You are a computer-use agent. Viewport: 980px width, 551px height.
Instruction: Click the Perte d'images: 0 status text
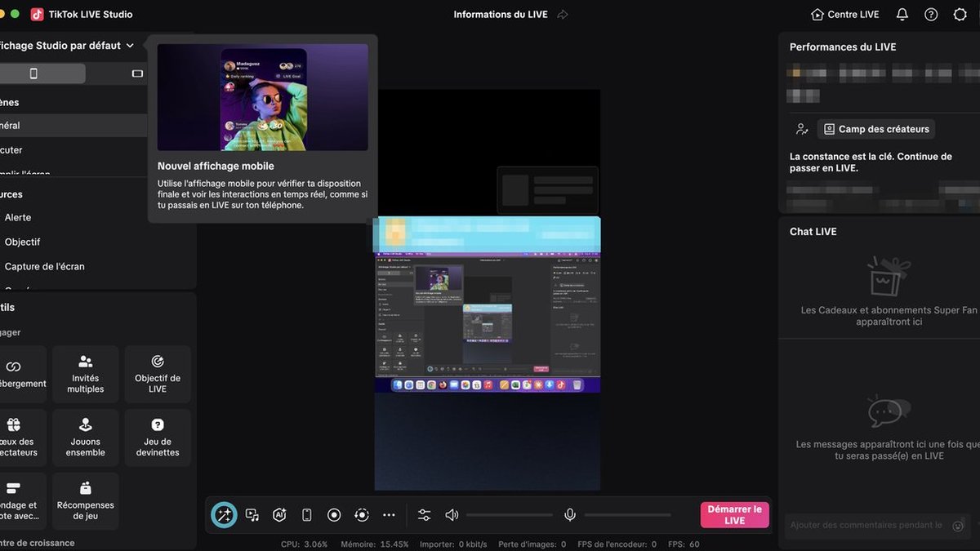click(532, 544)
